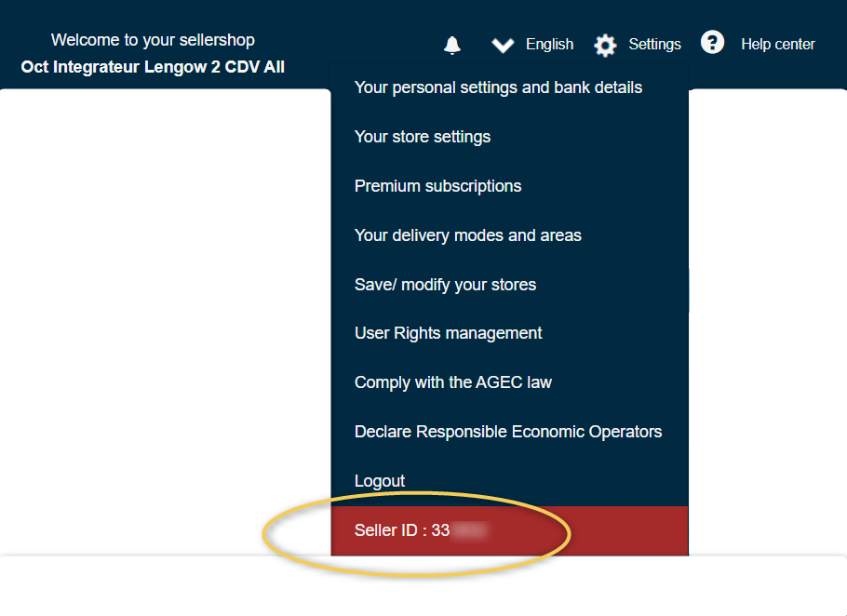
Task: Click the Settings gear icon
Action: (x=605, y=45)
